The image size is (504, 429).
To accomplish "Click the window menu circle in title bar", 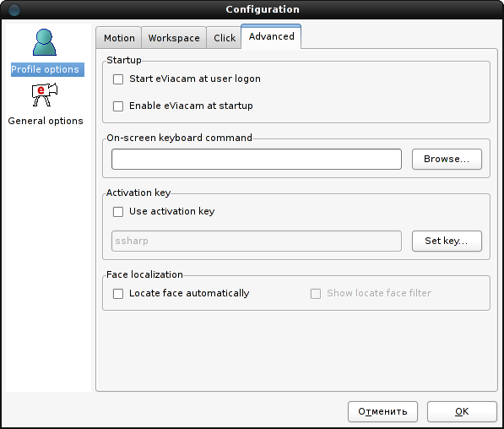I will click(x=14, y=9).
